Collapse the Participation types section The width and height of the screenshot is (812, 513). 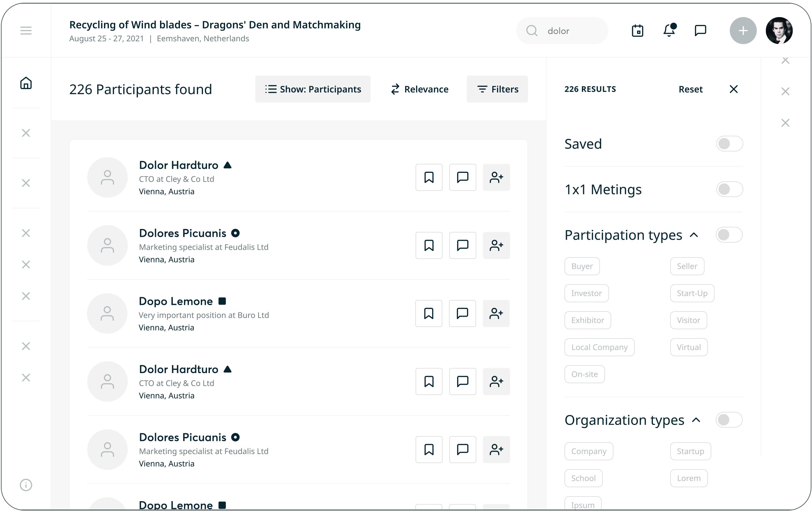tap(694, 235)
